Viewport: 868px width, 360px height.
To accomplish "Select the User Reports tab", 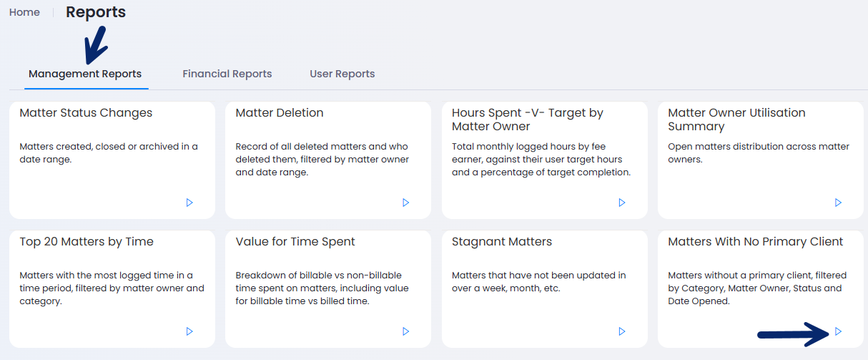I will point(342,74).
